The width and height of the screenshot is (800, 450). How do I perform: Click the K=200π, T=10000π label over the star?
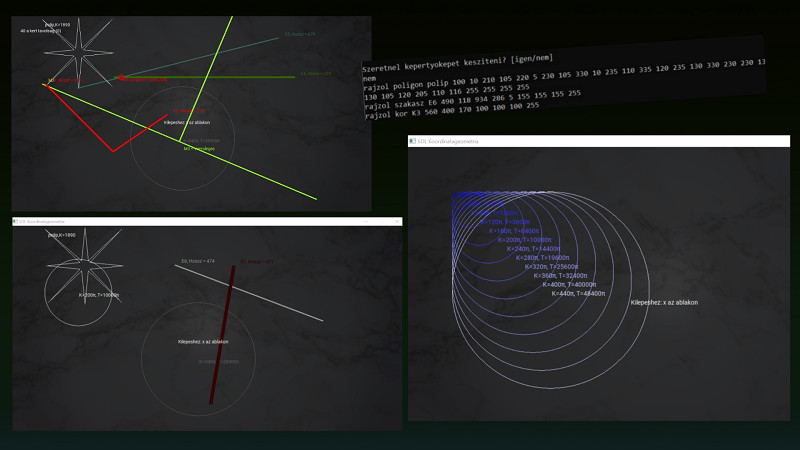click(99, 295)
